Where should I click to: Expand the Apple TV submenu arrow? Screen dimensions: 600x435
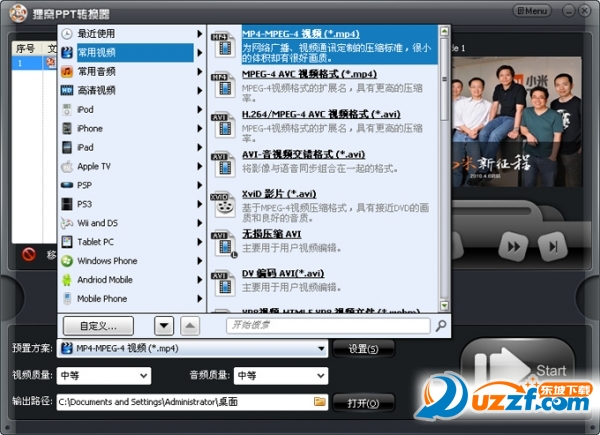(x=199, y=166)
